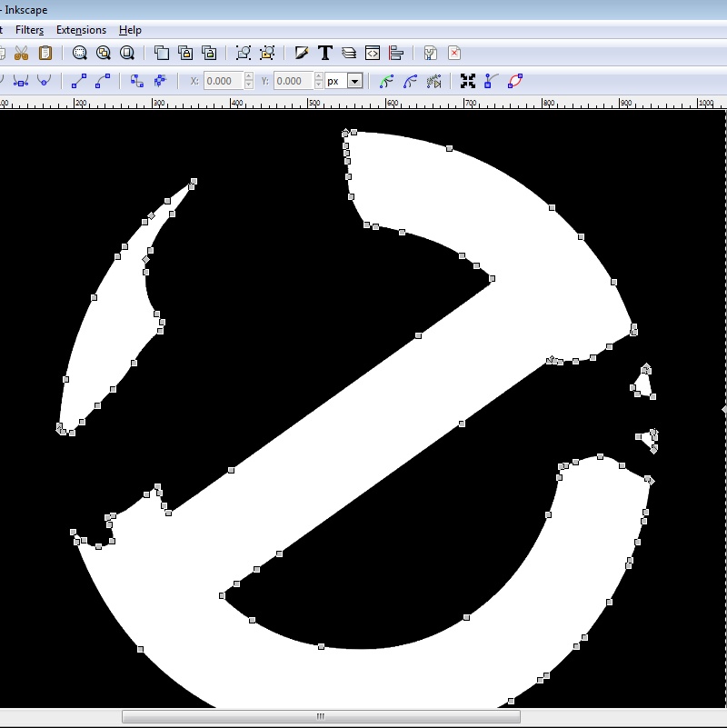Viewport: 727px width, 728px height.
Task: Open the Extensions menu
Action: coord(81,29)
